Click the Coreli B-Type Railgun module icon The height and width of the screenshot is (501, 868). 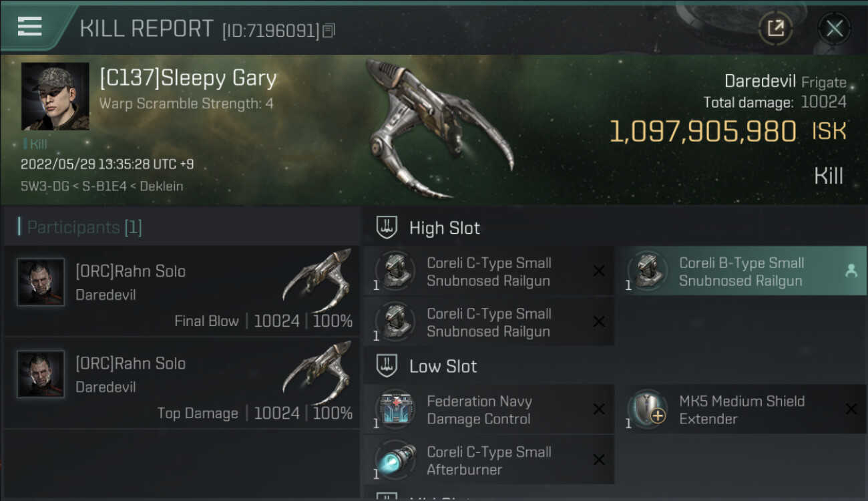(648, 271)
